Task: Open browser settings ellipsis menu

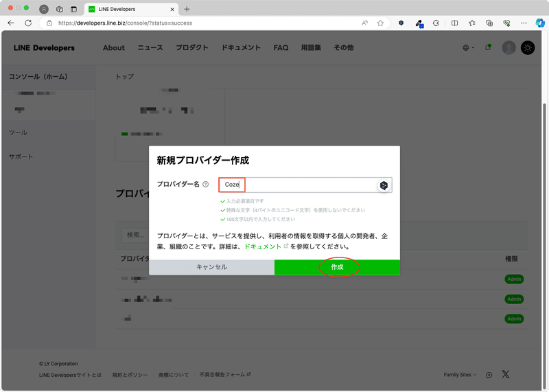Action: tap(524, 23)
